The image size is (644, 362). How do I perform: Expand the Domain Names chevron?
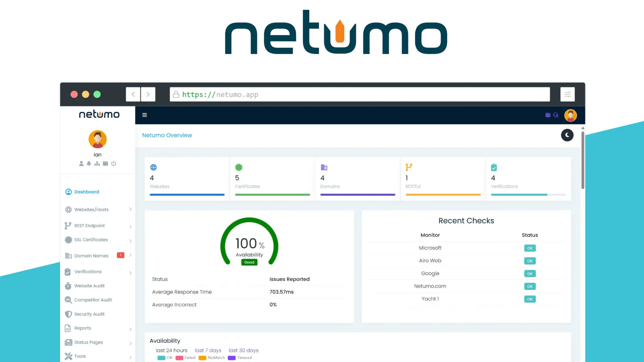[130, 255]
